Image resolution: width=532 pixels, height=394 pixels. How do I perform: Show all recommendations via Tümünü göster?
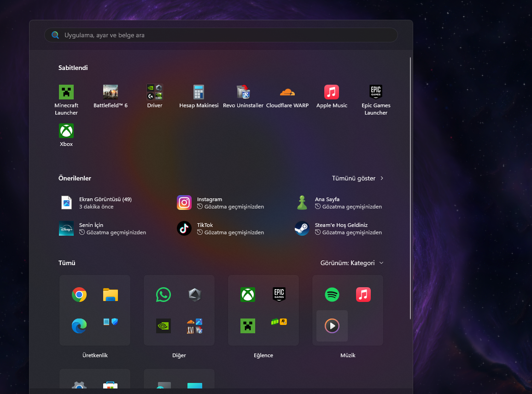tap(357, 178)
